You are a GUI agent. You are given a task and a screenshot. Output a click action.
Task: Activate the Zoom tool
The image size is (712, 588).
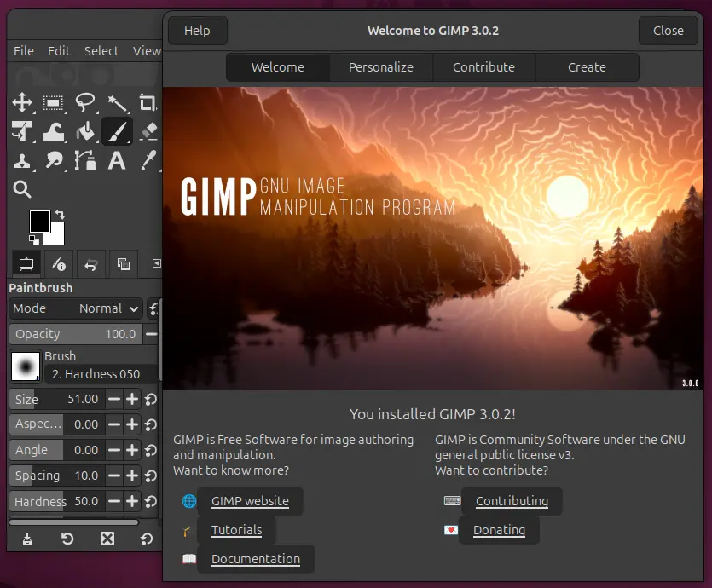click(x=22, y=189)
